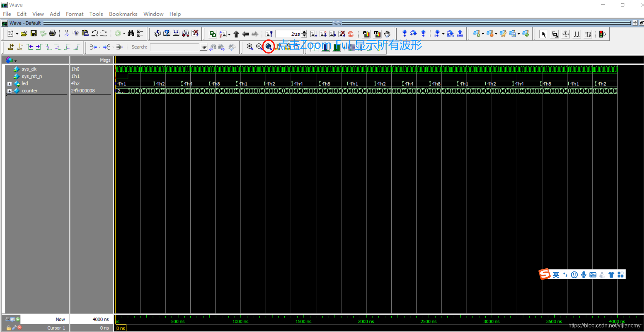Click the Cursor 1 label
Screen dimensions: 644x332
(x=56, y=328)
